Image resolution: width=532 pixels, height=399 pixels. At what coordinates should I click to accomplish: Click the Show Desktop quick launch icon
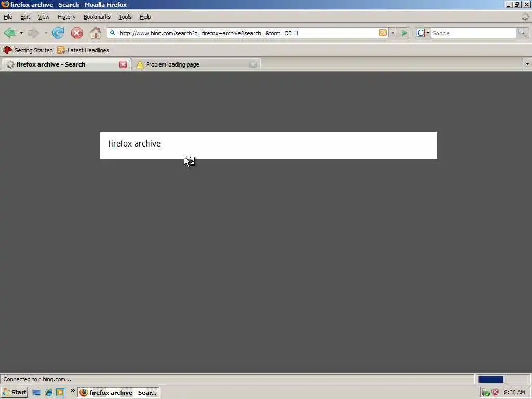click(36, 393)
